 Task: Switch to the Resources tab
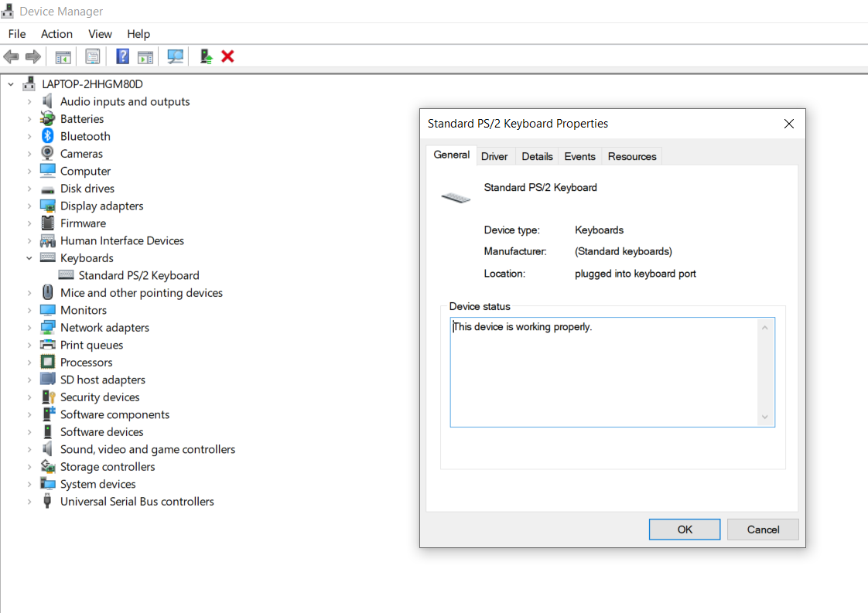click(x=631, y=157)
